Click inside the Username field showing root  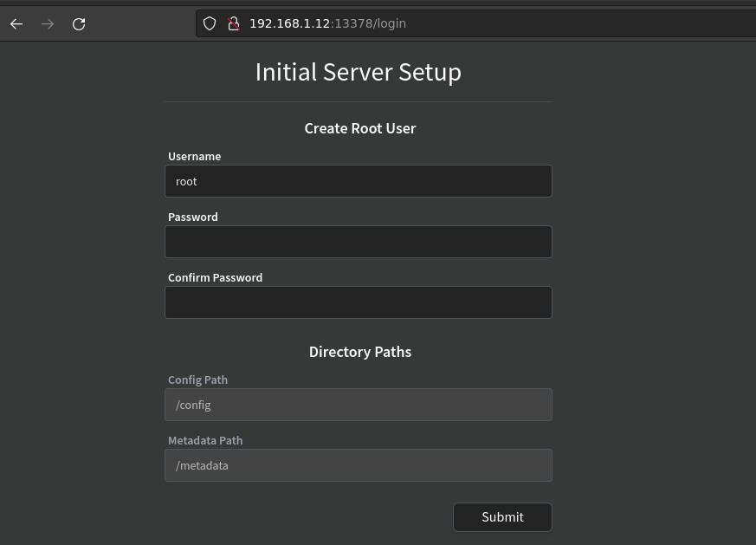tap(358, 181)
